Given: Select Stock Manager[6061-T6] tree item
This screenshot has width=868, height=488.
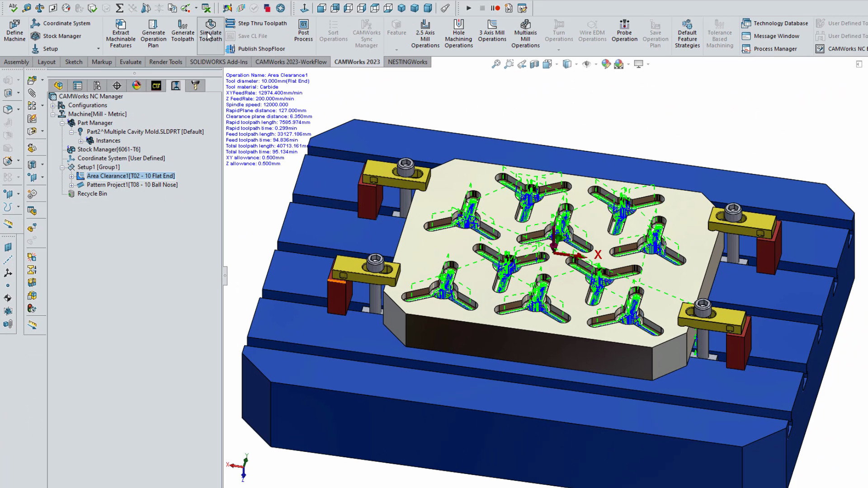Looking at the screenshot, I should point(108,150).
